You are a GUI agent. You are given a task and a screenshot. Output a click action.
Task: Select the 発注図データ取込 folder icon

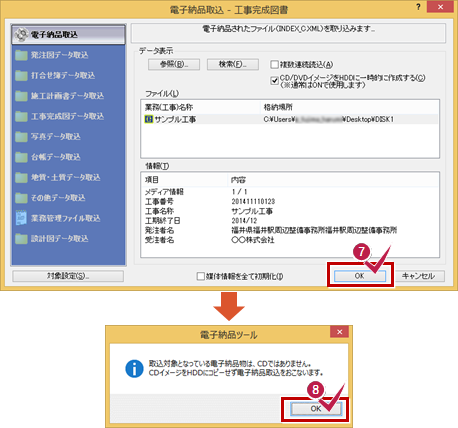[21, 55]
